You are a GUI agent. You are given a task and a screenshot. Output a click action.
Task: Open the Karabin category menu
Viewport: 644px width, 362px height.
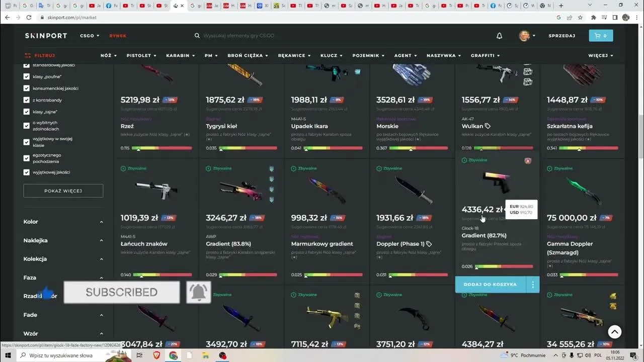click(x=181, y=55)
